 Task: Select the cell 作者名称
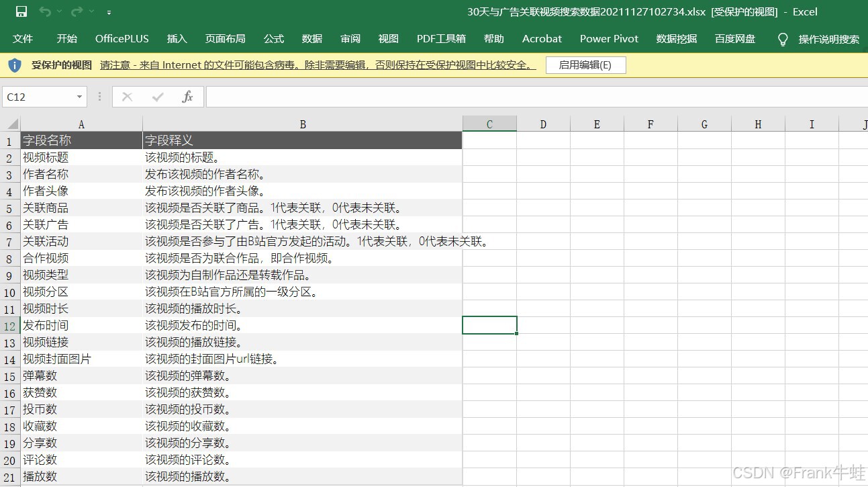pos(81,174)
